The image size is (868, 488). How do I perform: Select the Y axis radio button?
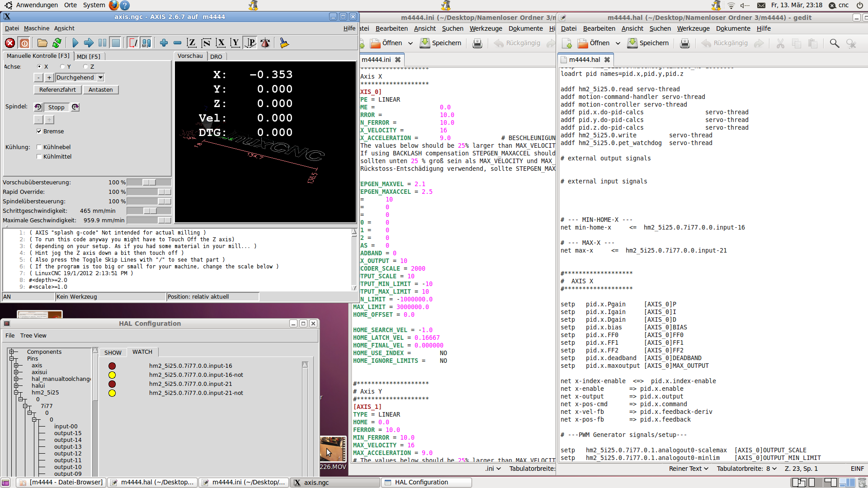coord(62,66)
